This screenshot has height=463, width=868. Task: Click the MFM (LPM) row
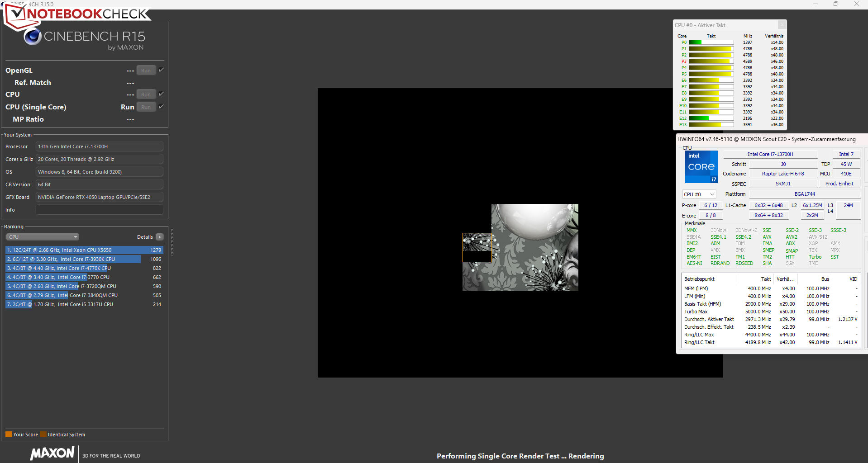[x=771, y=288]
